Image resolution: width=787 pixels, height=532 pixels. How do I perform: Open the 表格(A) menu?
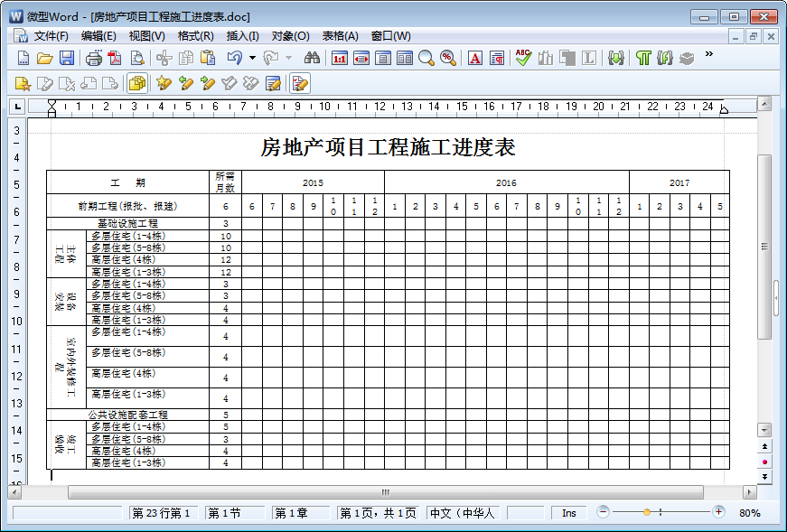tap(340, 36)
